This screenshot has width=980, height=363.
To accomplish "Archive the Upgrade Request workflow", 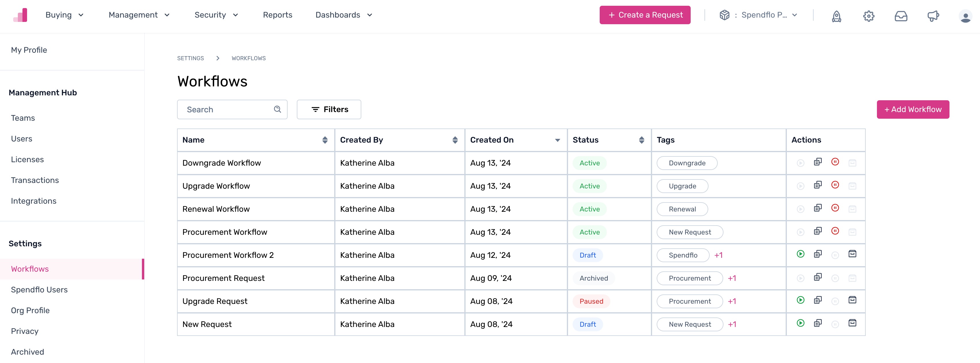I will [x=852, y=300].
